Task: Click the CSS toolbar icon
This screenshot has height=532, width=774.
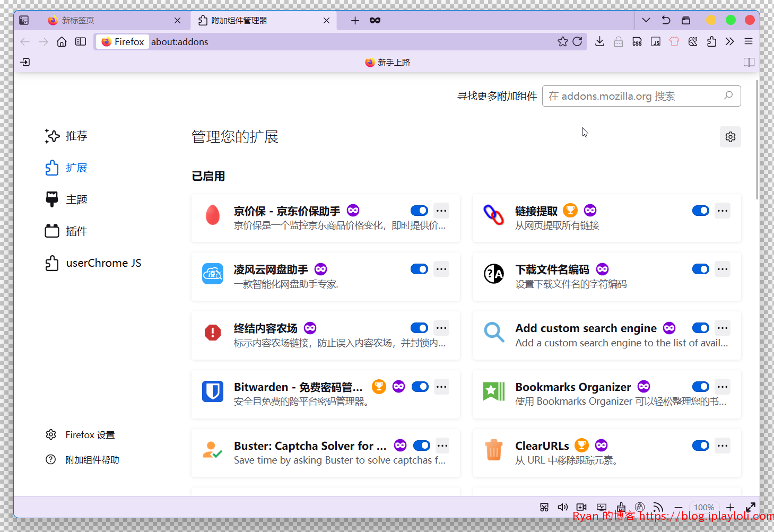Action: tap(637, 42)
